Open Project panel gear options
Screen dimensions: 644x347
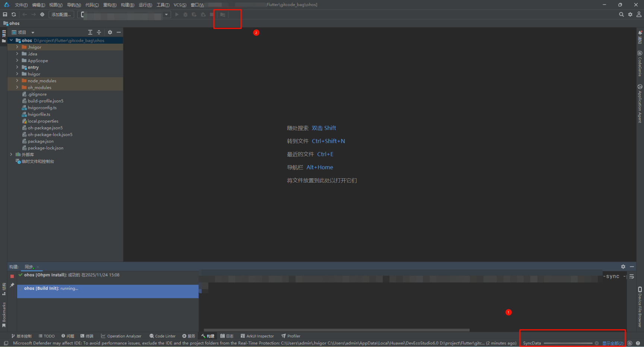[x=110, y=32]
